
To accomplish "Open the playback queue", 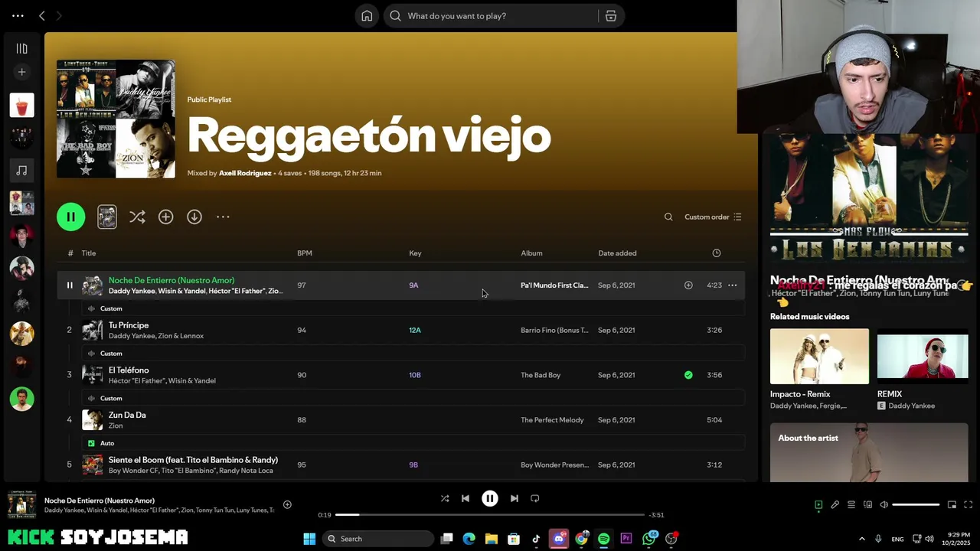I will (851, 505).
